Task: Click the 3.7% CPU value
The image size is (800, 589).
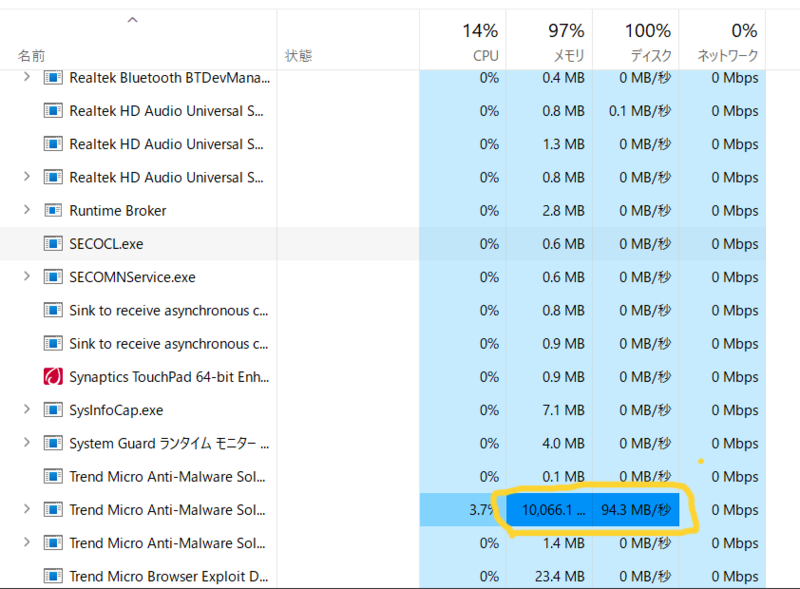Action: tap(482, 509)
